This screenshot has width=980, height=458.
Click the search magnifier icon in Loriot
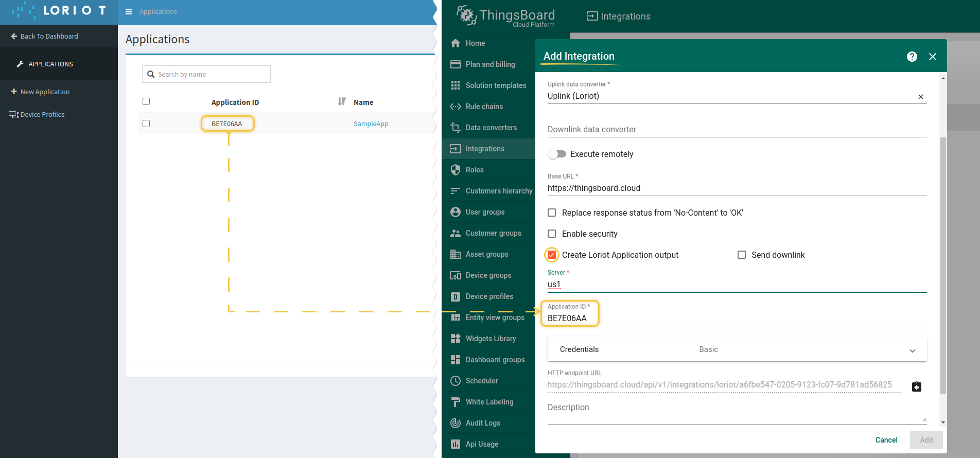coord(151,74)
